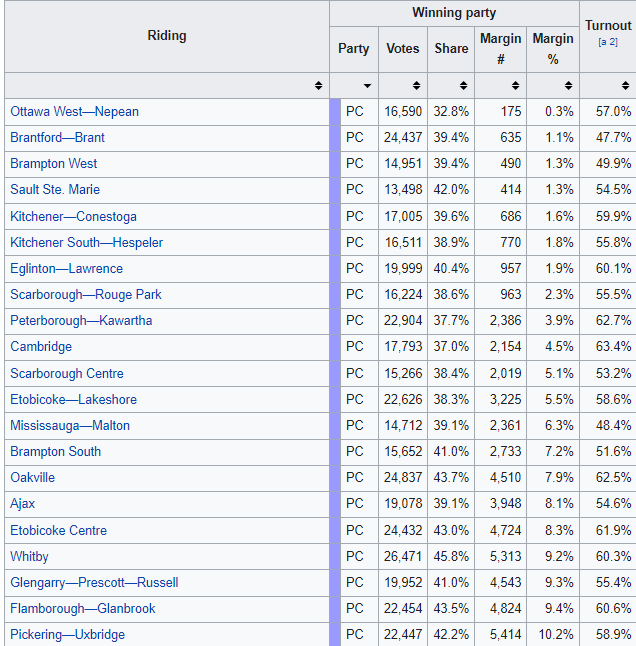Image resolution: width=636 pixels, height=646 pixels.
Task: Click the Riding column header
Action: (x=167, y=36)
